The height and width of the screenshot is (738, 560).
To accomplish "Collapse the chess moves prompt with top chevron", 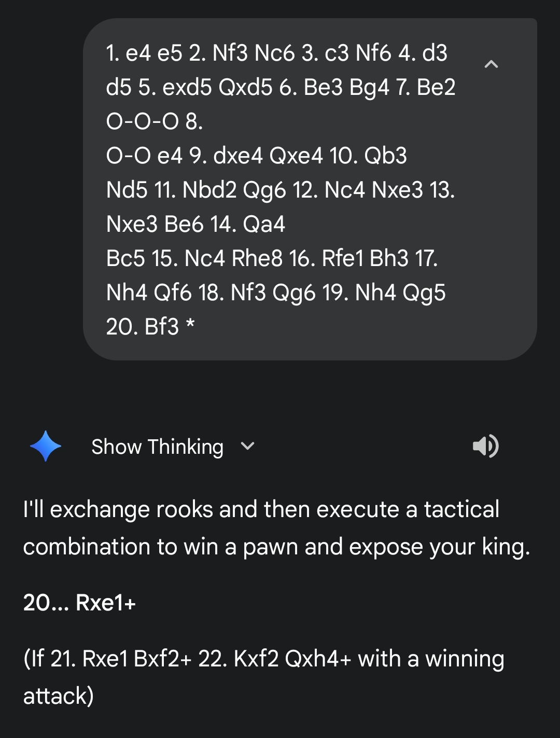I will pyautogui.click(x=491, y=64).
